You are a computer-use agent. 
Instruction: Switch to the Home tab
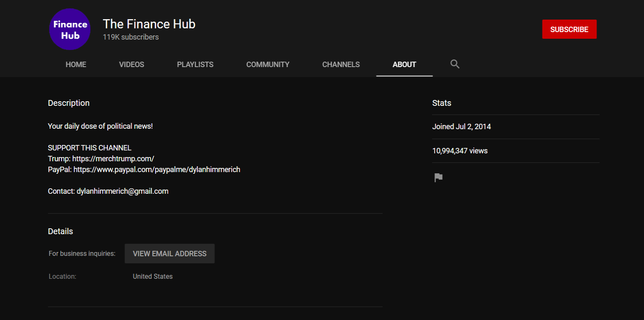tap(76, 65)
